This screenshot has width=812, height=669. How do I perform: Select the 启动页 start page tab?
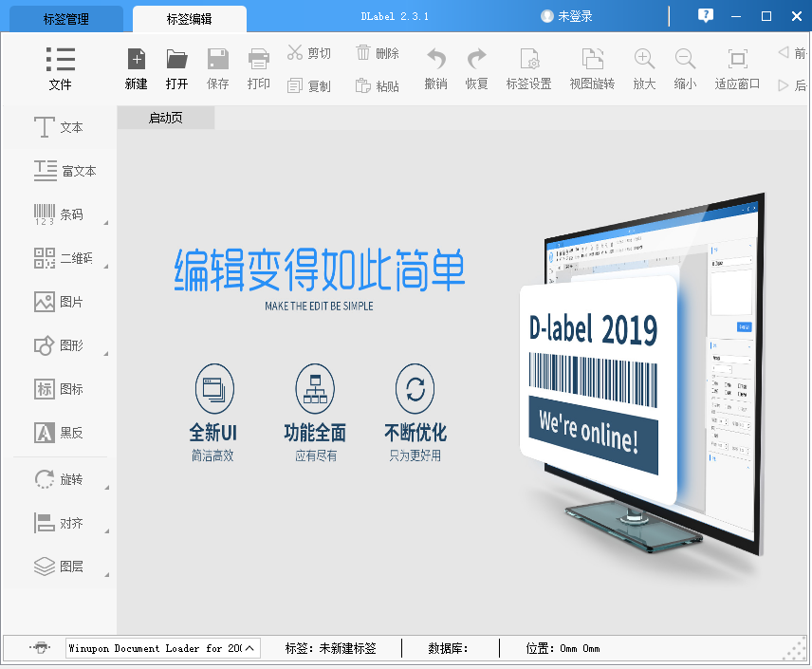click(166, 119)
